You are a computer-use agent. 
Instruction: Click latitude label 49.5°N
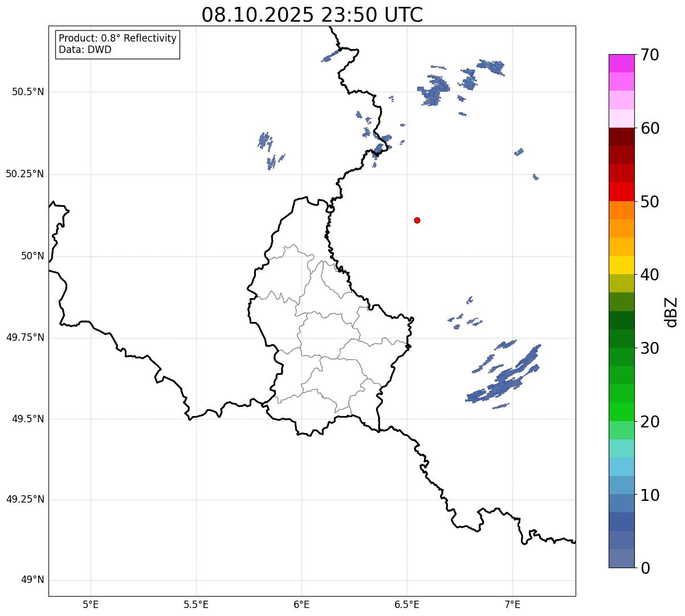tap(28, 419)
